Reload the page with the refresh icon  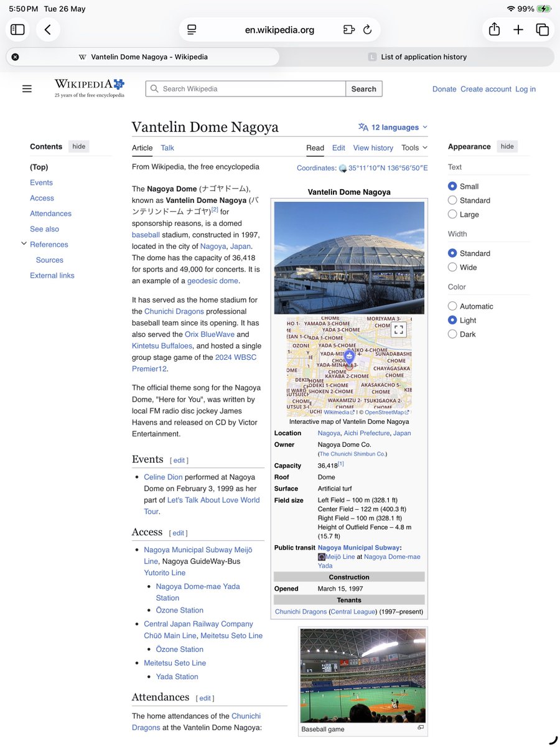coord(367,30)
